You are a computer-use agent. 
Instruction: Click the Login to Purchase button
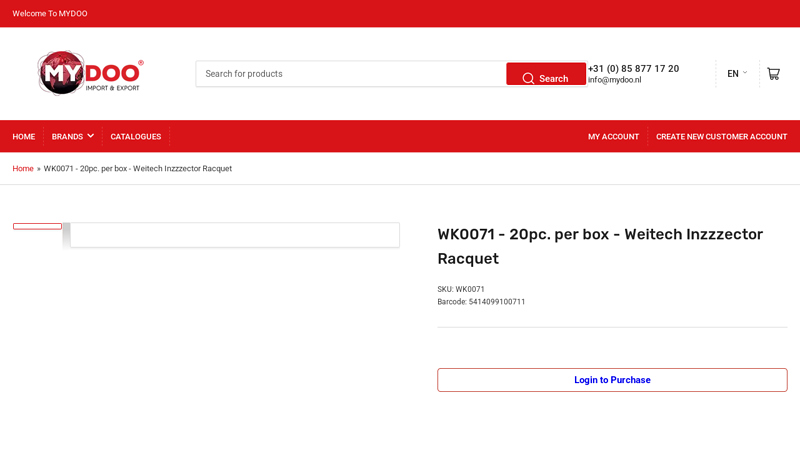(x=612, y=380)
